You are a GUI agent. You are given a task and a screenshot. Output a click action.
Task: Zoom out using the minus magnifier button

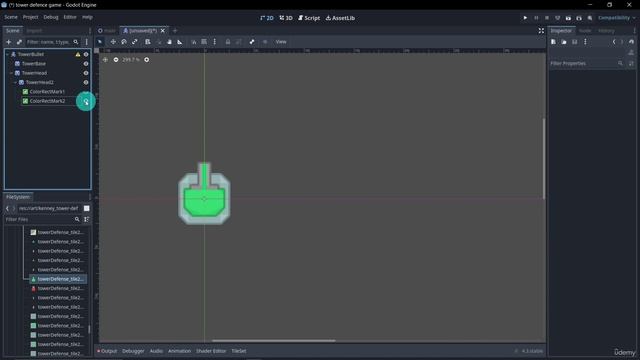(x=116, y=60)
